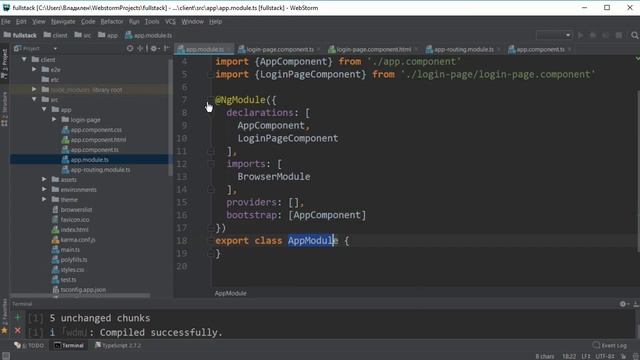Click client breadcrumb in navigation bar
Viewport: 640px width, 360px height.
click(56, 36)
